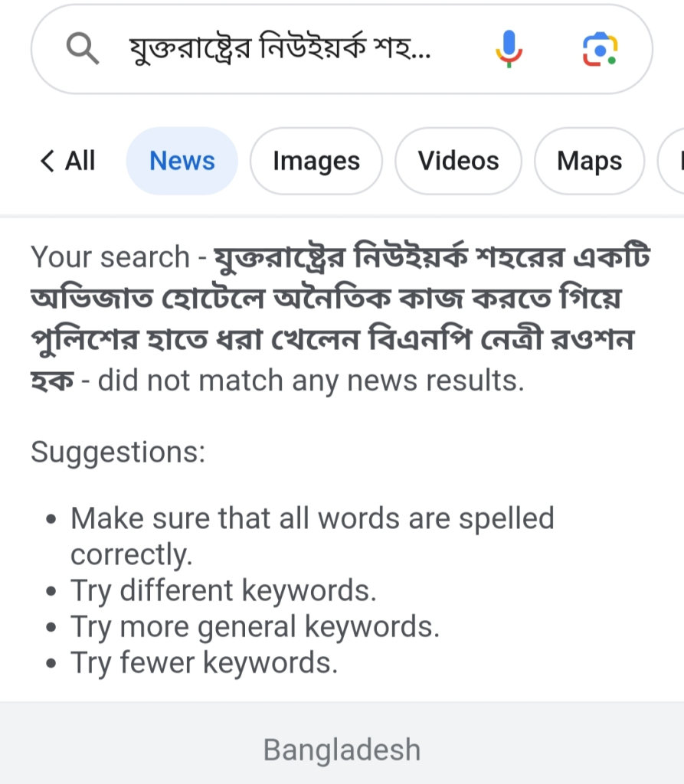
Task: Select the News filter chip
Action: (x=182, y=161)
